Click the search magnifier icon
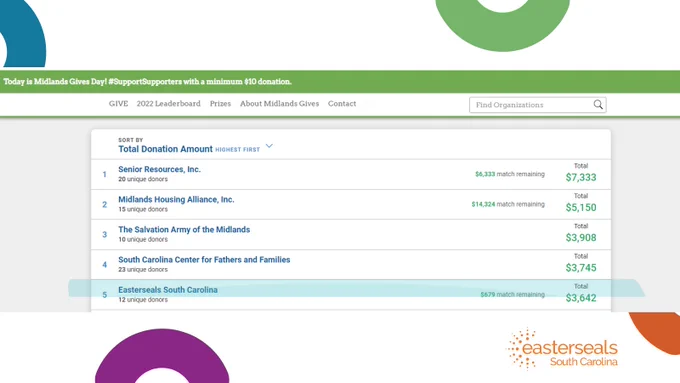The image size is (680, 383). [598, 105]
